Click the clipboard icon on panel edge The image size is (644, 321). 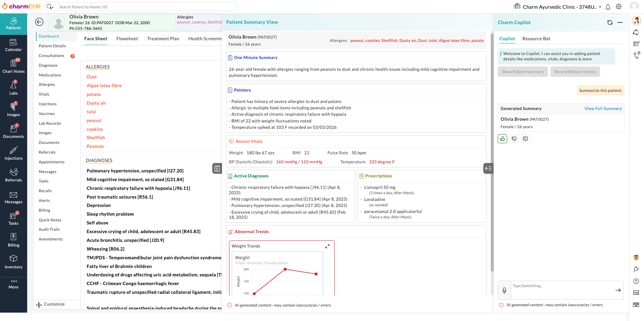tap(217, 168)
